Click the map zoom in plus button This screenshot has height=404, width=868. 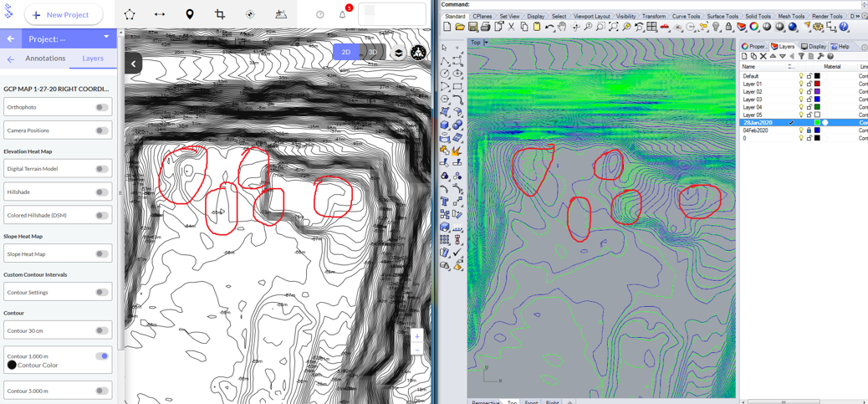[416, 336]
